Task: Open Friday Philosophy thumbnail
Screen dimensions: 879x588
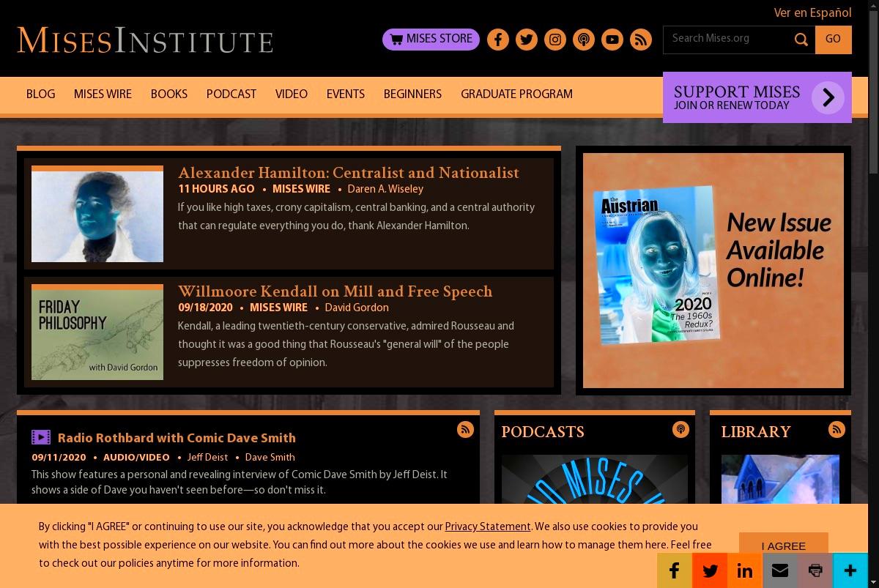Action: 97,332
